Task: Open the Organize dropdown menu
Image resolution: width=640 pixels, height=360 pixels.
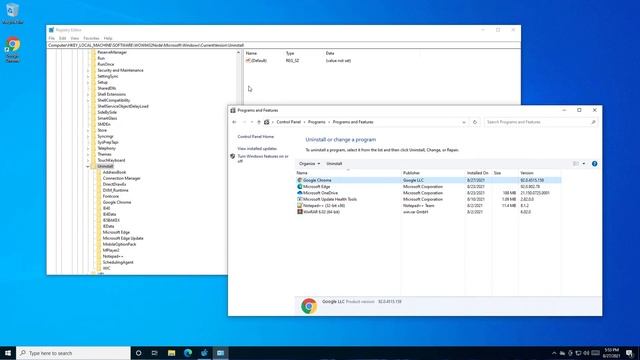Action: (309, 164)
